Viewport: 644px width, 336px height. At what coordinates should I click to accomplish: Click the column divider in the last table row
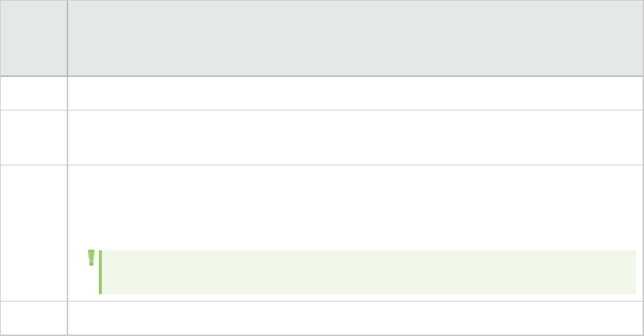point(67,318)
